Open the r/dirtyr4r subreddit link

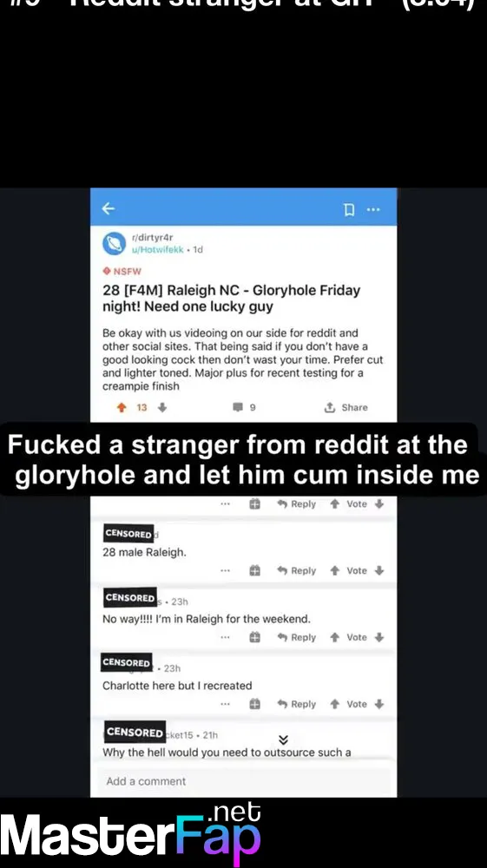[x=152, y=238]
